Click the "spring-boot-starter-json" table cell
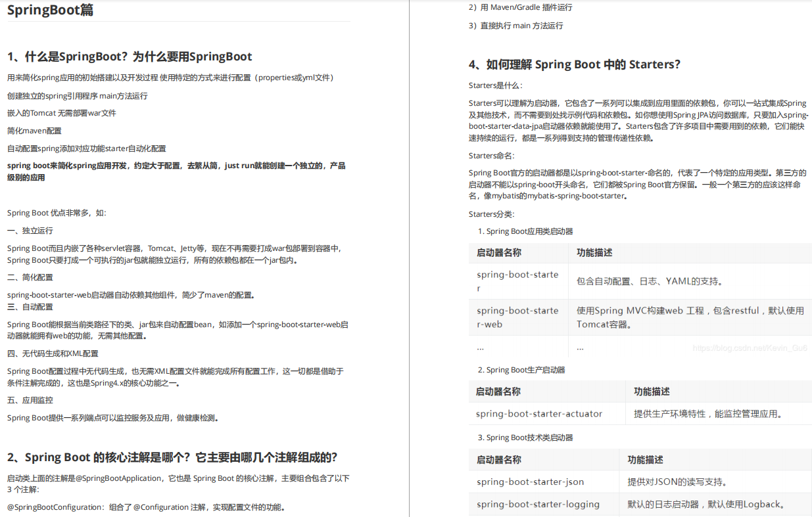812x517 pixels. [x=530, y=482]
